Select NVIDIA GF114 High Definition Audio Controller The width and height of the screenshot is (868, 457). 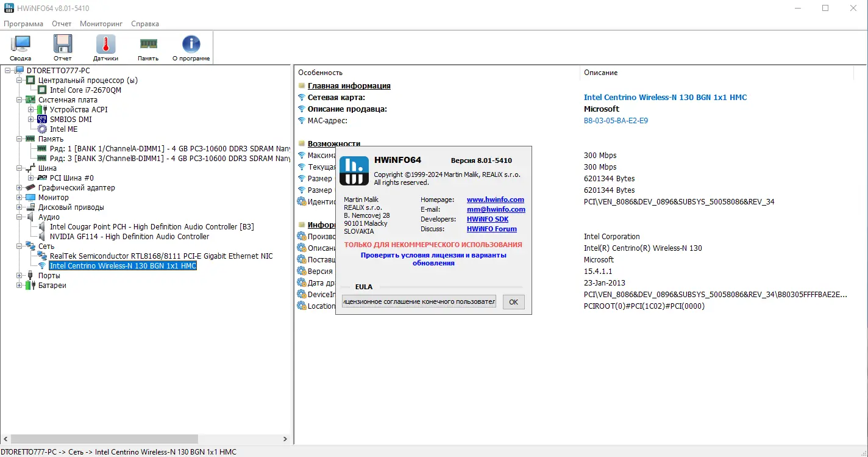(129, 236)
